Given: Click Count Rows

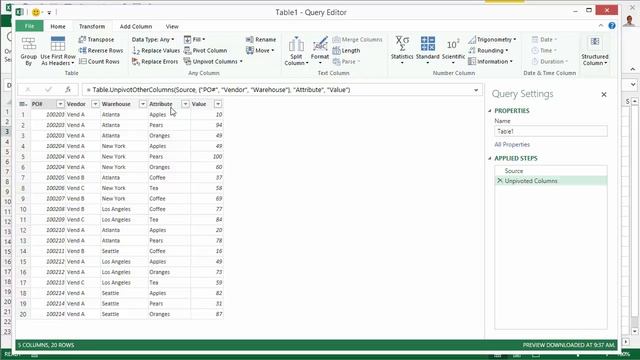Looking at the screenshot, I should tap(99, 62).
